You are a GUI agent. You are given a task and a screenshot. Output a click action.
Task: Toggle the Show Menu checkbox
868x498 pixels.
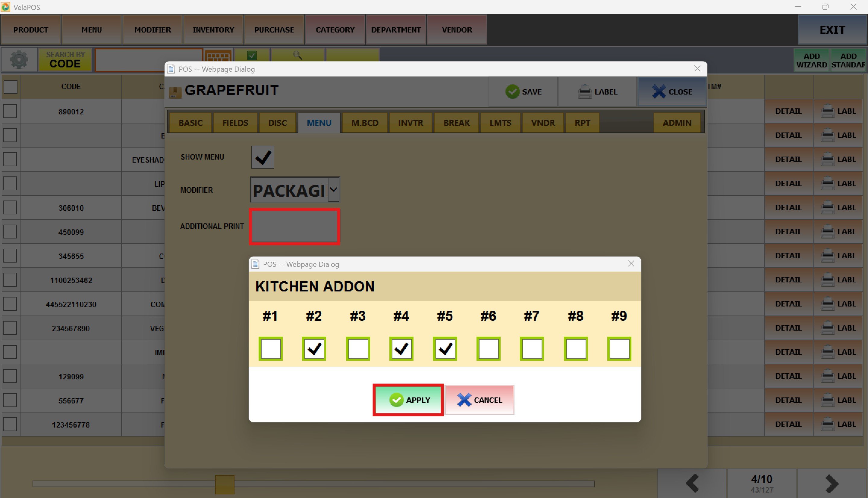coord(263,157)
